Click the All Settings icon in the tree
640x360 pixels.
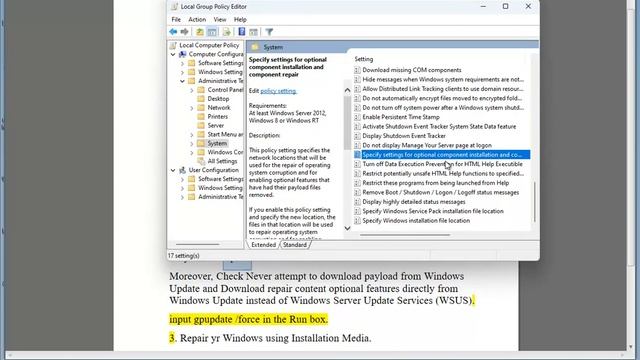(x=201, y=161)
